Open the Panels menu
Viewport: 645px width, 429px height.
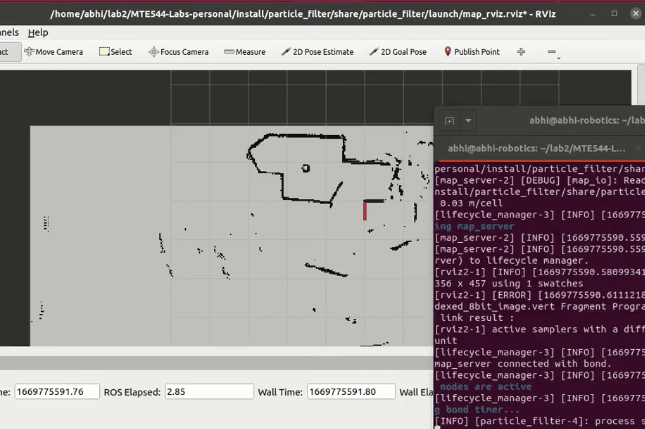[x=9, y=32]
